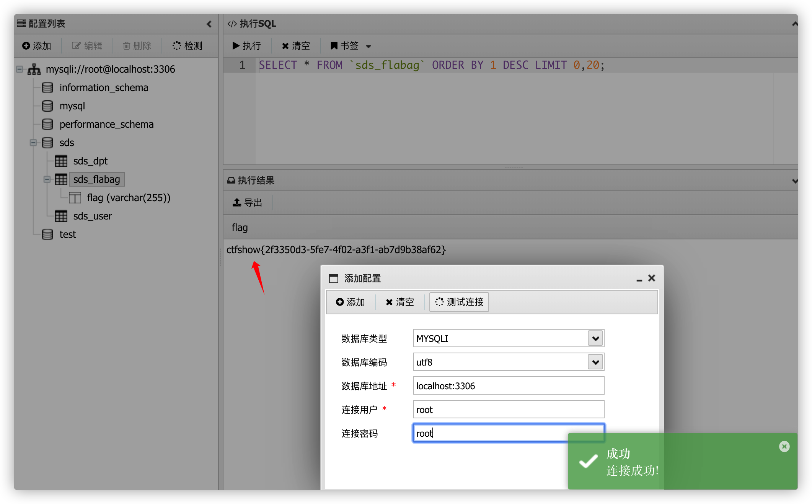The image size is (812, 504).
Task: Run the SQL with 执行 button
Action: click(x=246, y=46)
